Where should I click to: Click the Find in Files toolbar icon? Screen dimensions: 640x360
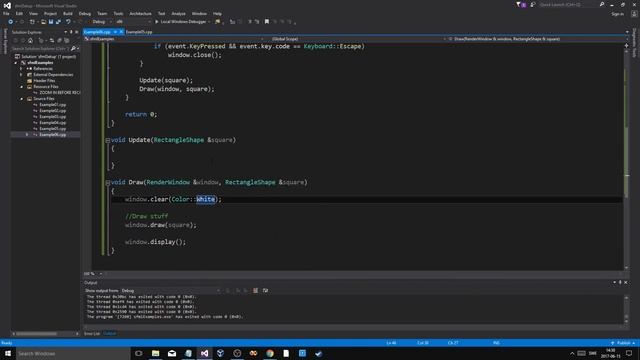pyautogui.click(x=218, y=22)
